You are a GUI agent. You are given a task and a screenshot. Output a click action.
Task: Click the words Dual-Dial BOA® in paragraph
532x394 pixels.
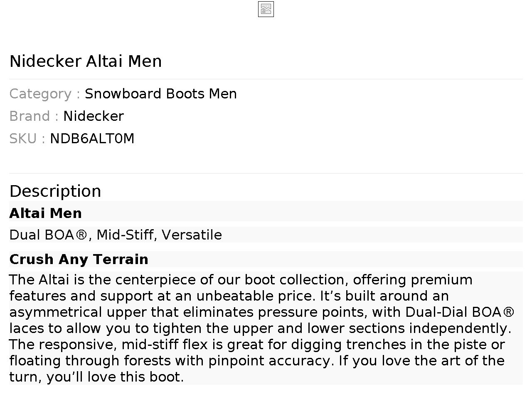[459, 312]
